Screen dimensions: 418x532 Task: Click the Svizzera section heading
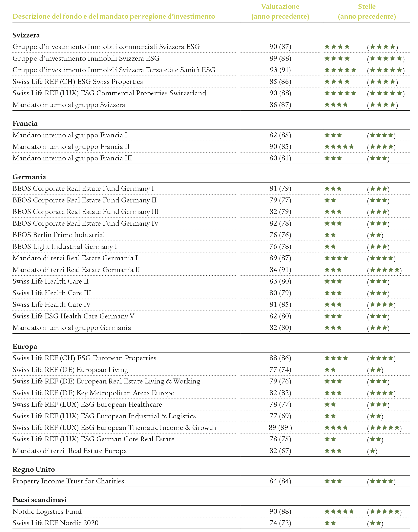[26, 35]
